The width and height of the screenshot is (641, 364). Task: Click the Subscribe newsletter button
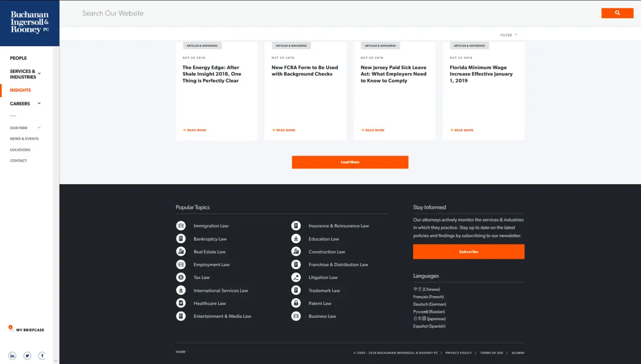pyautogui.click(x=469, y=252)
